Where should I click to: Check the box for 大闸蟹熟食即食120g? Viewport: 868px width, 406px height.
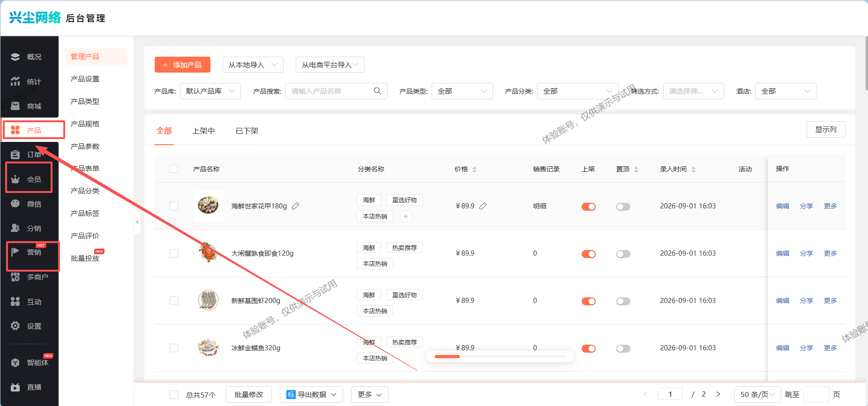tap(174, 253)
